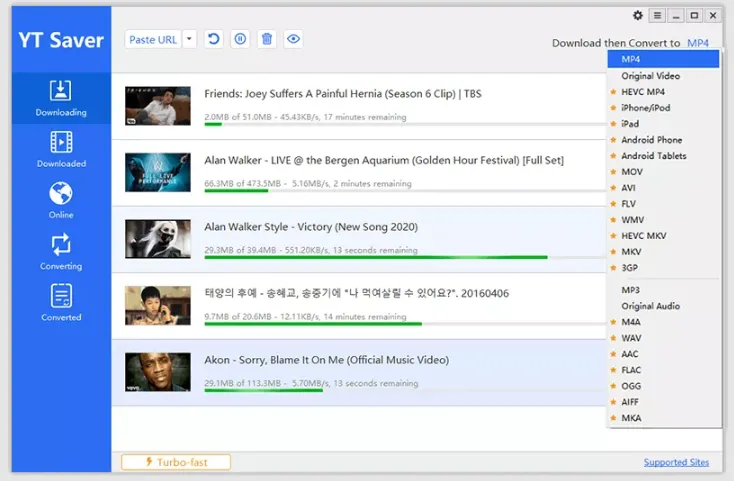Open the Online browser section
This screenshot has width=734, height=481.
point(61,201)
